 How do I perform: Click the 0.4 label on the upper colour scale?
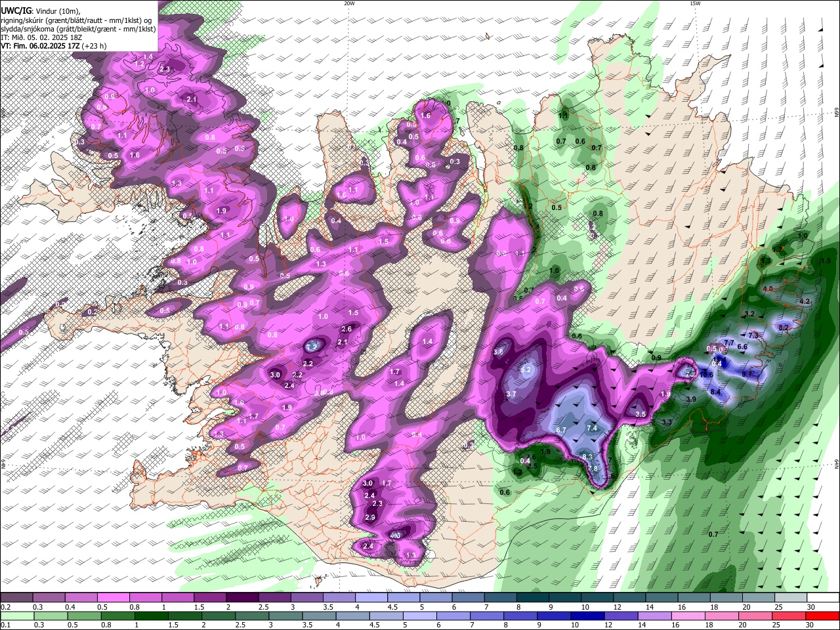tap(71, 607)
